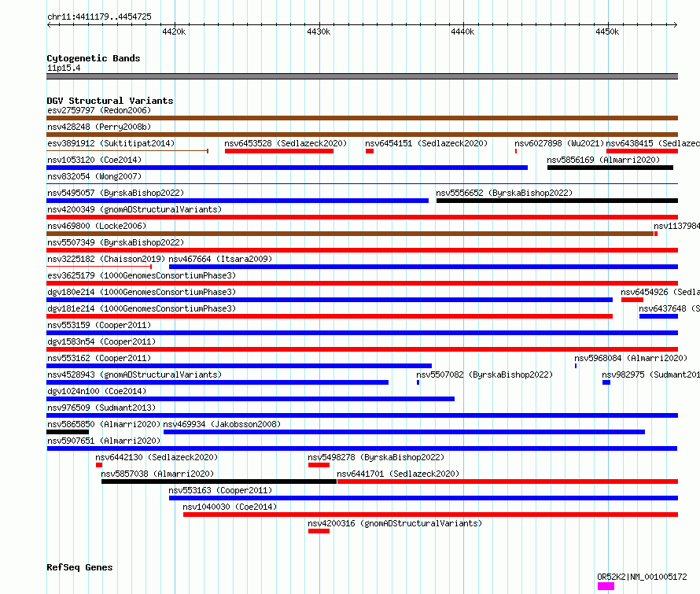The image size is (700, 594).
Task: Select nsv4528943 (gnomADStructuralVariants) label
Action: (x=134, y=374)
